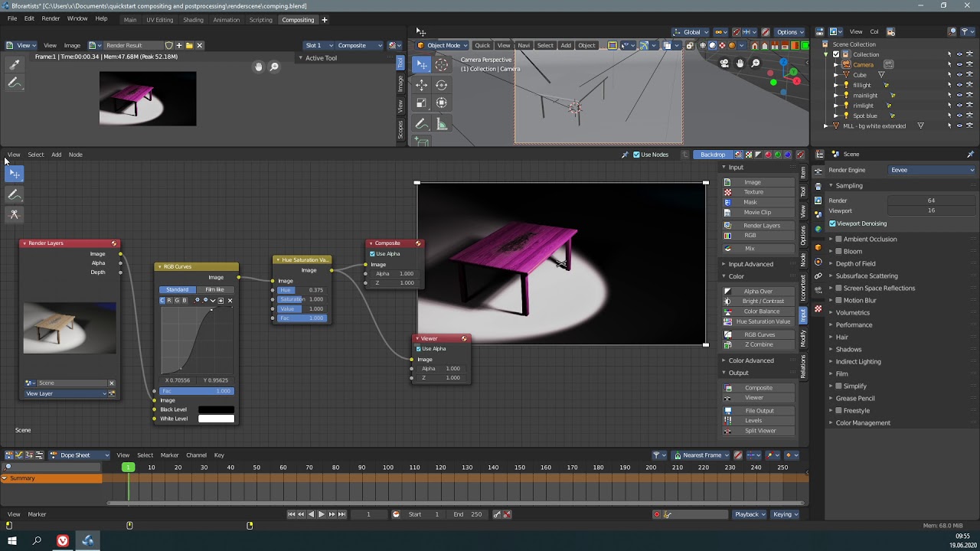Open the Add menu in node editor
Screen dimensions: 980x551
pyautogui.click(x=56, y=155)
